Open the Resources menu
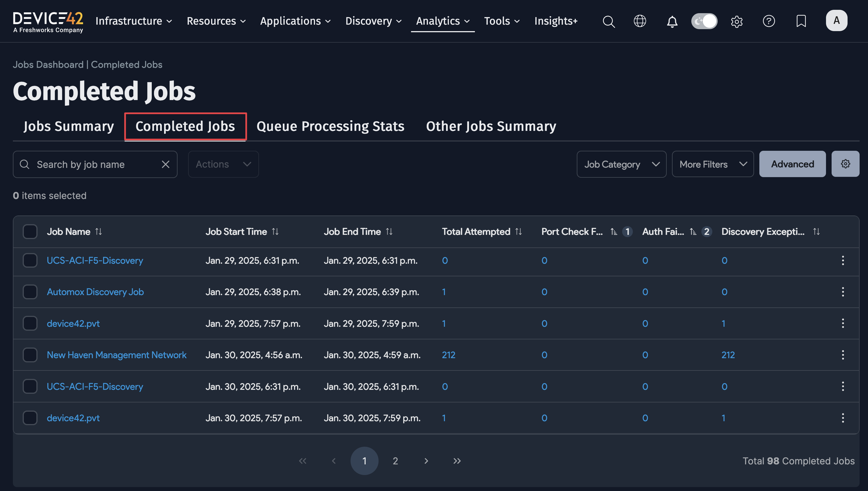 click(x=216, y=21)
